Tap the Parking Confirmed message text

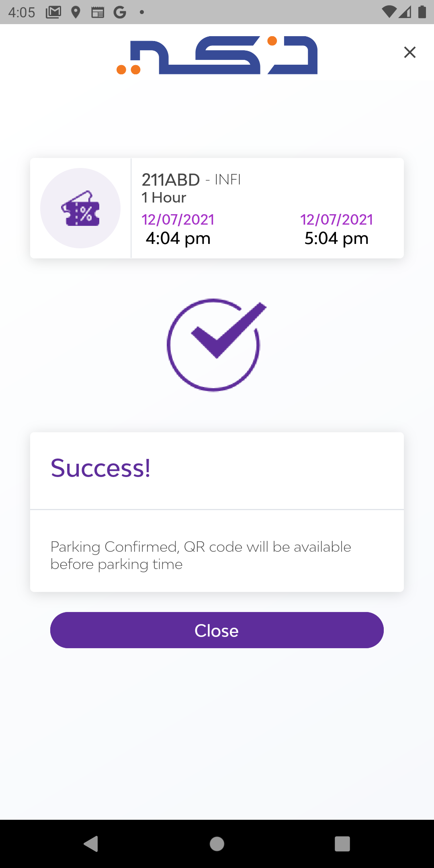pyautogui.click(x=201, y=555)
